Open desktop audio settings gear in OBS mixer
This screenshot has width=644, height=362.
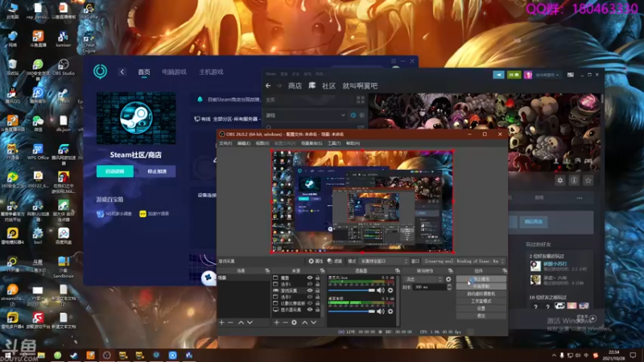tap(390, 311)
